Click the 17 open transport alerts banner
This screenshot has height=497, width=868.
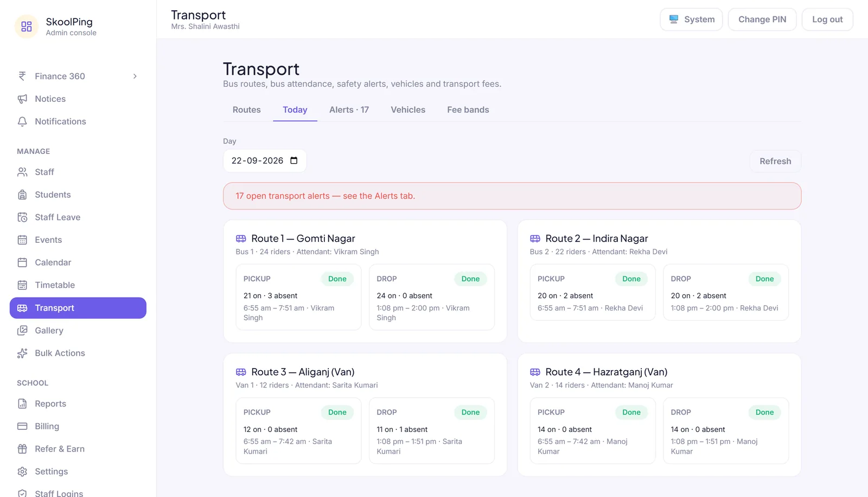[512, 196]
